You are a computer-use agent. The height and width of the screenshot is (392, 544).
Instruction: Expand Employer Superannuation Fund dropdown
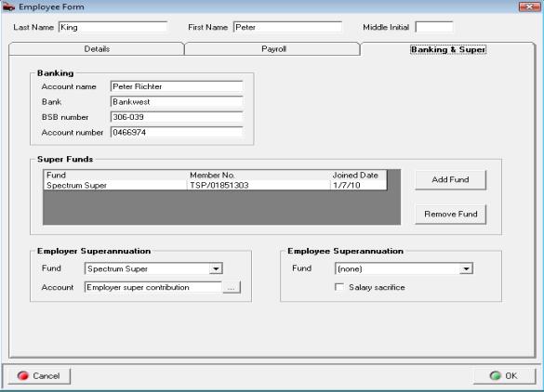(x=216, y=268)
